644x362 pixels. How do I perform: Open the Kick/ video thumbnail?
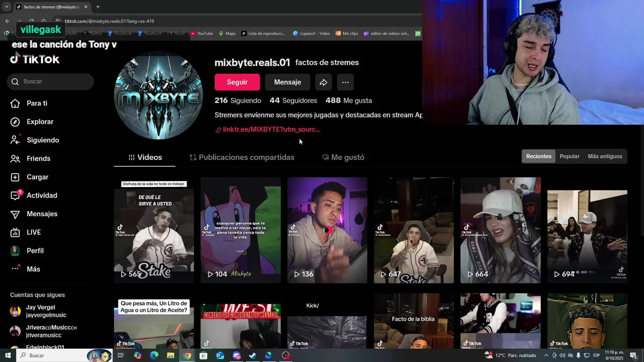[x=327, y=321]
